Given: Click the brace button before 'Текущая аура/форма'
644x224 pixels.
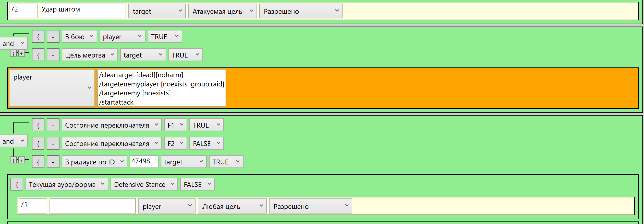Looking at the screenshot, I should 17,184.
